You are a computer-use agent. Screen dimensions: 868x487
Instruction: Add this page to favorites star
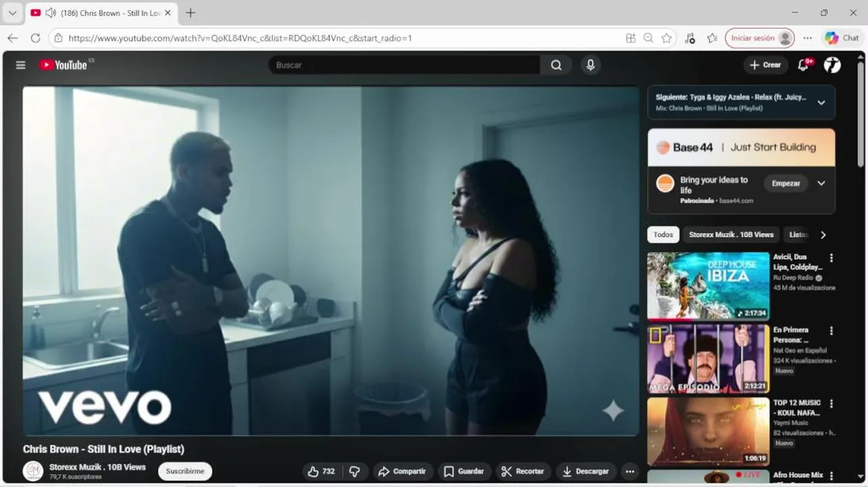667,38
